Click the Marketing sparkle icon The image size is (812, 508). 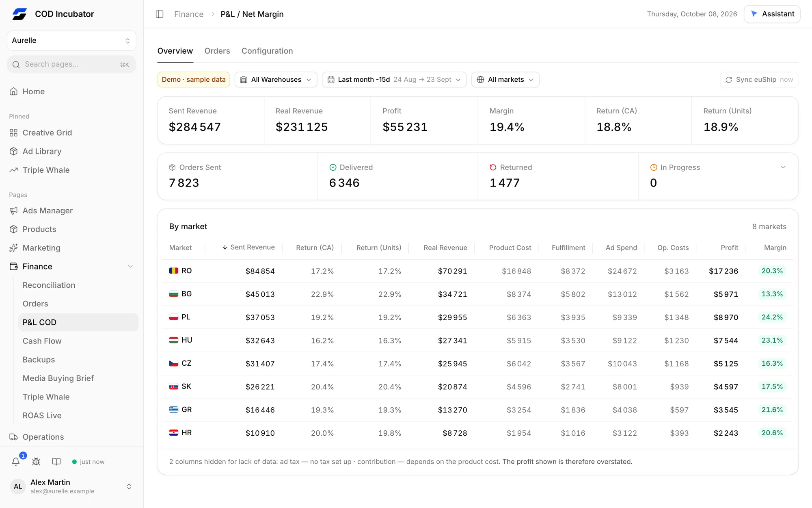pyautogui.click(x=13, y=248)
